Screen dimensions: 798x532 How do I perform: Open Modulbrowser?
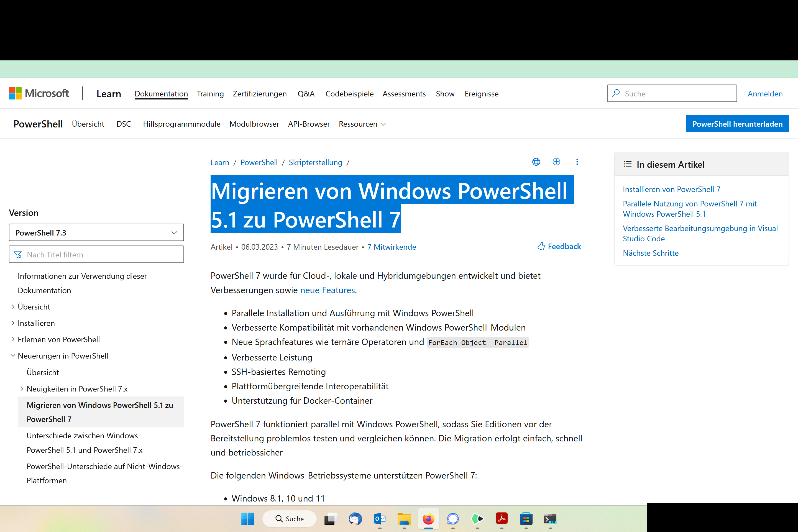click(254, 124)
